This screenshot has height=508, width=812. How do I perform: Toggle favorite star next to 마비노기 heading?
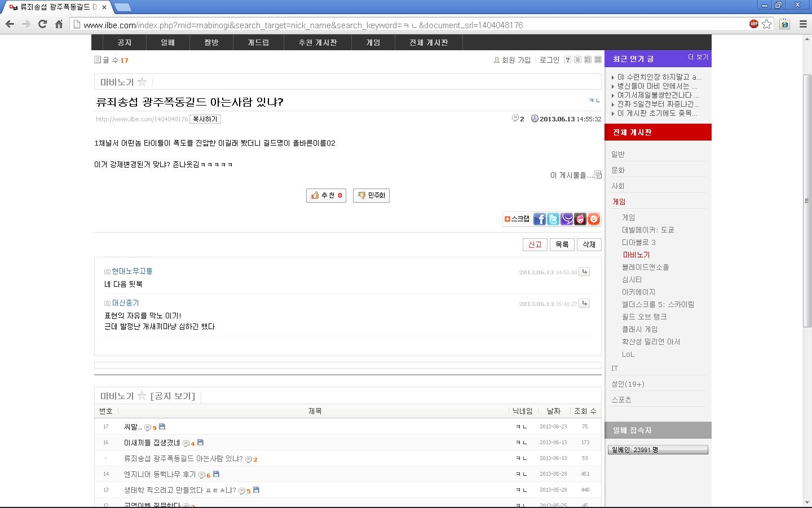[x=142, y=82]
